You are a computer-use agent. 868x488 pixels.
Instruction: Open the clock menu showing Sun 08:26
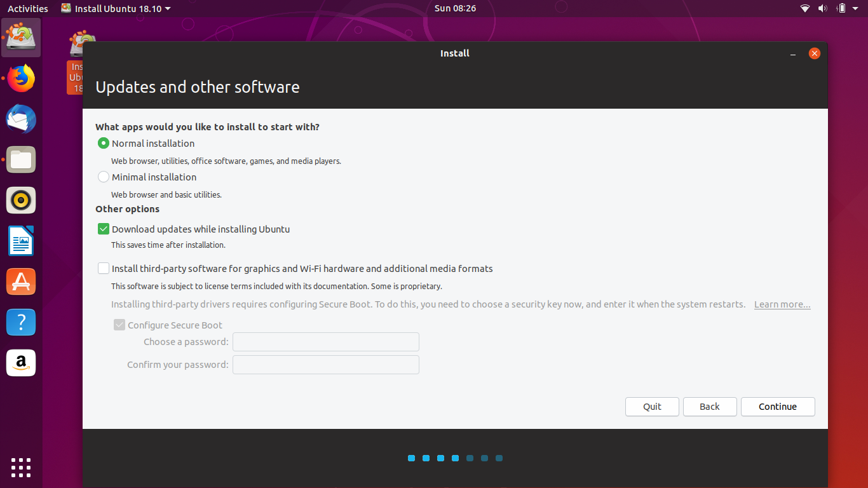454,8
